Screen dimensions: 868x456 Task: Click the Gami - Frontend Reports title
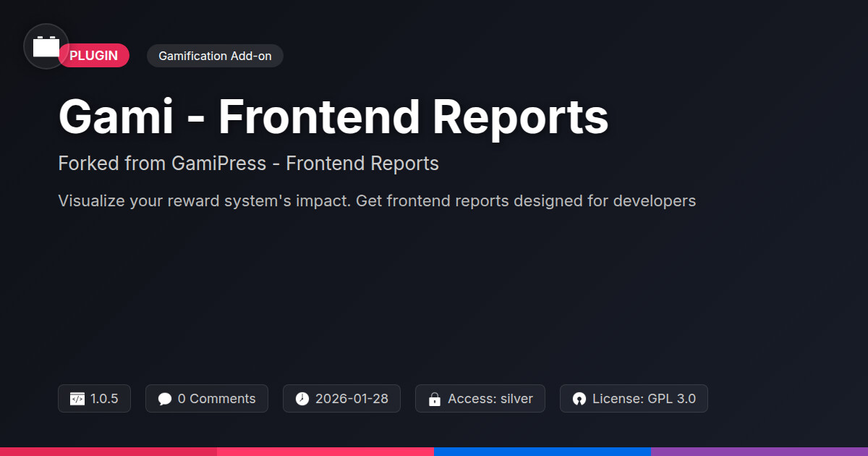(x=333, y=117)
